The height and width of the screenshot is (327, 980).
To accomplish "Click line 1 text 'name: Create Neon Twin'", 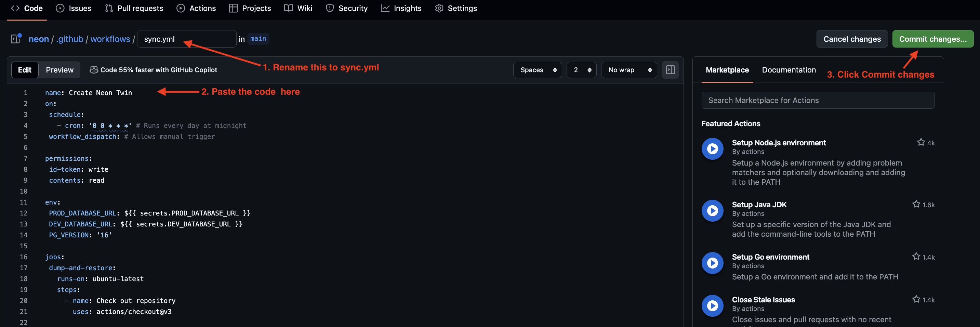I will click(x=88, y=92).
